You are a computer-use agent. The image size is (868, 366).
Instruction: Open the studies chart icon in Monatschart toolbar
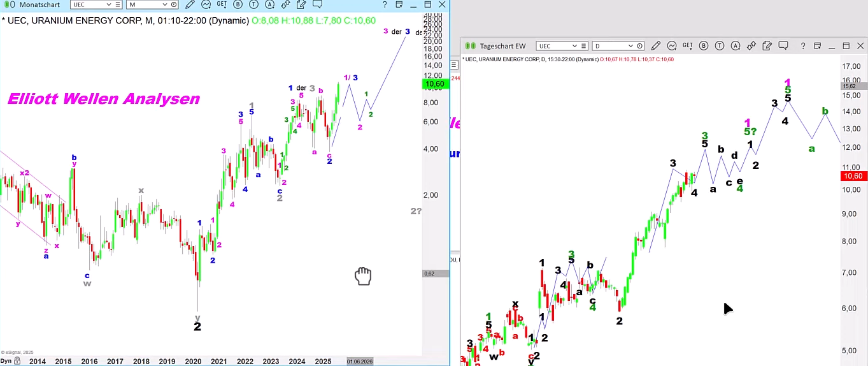point(206,4)
